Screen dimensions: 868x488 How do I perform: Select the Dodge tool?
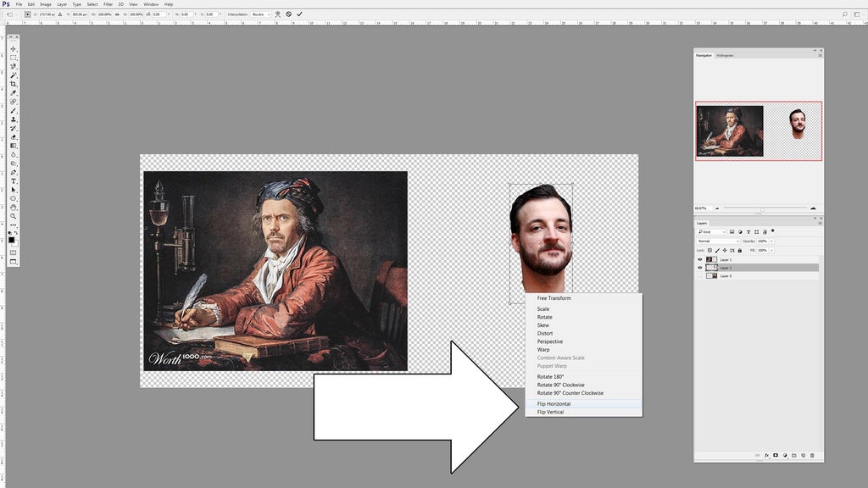pos(14,164)
